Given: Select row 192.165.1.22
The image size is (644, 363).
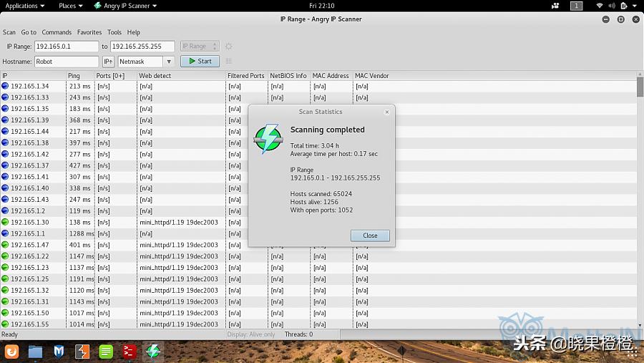Looking at the screenshot, I should click(x=318, y=256).
